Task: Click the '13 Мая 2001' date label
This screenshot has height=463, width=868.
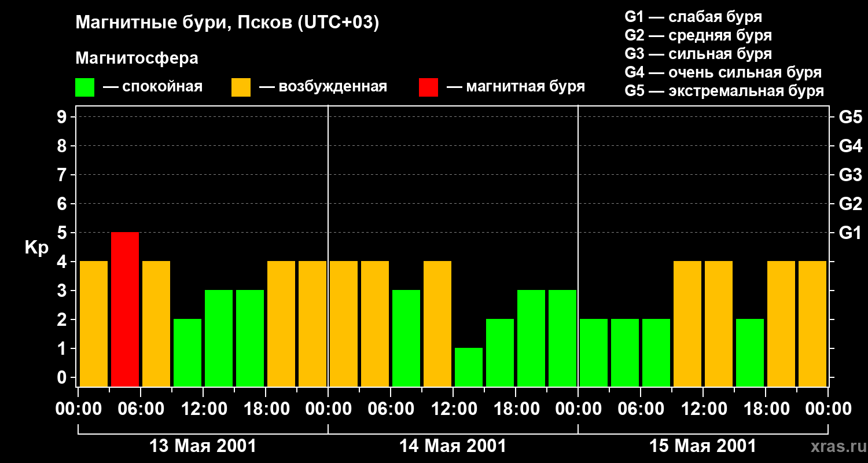Action: coord(203,446)
